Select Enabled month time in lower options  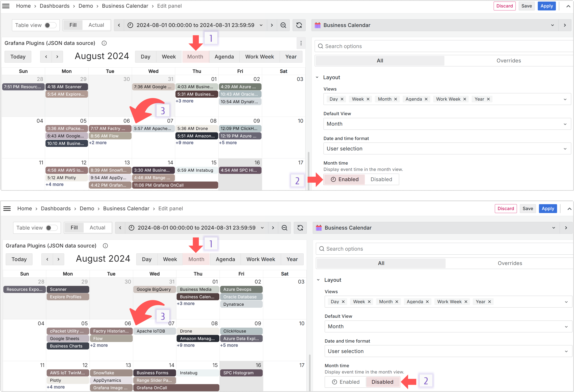(346, 382)
